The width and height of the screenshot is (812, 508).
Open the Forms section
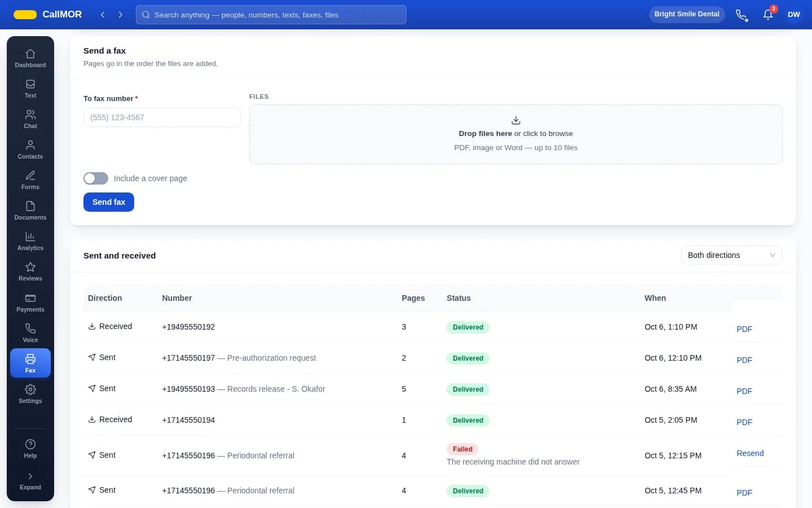coord(30,180)
